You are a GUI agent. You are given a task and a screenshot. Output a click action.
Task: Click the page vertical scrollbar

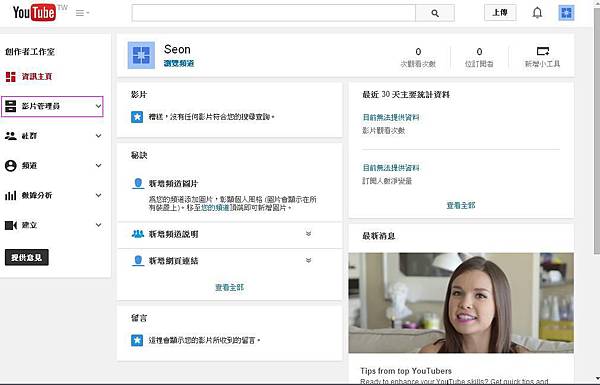(597, 131)
